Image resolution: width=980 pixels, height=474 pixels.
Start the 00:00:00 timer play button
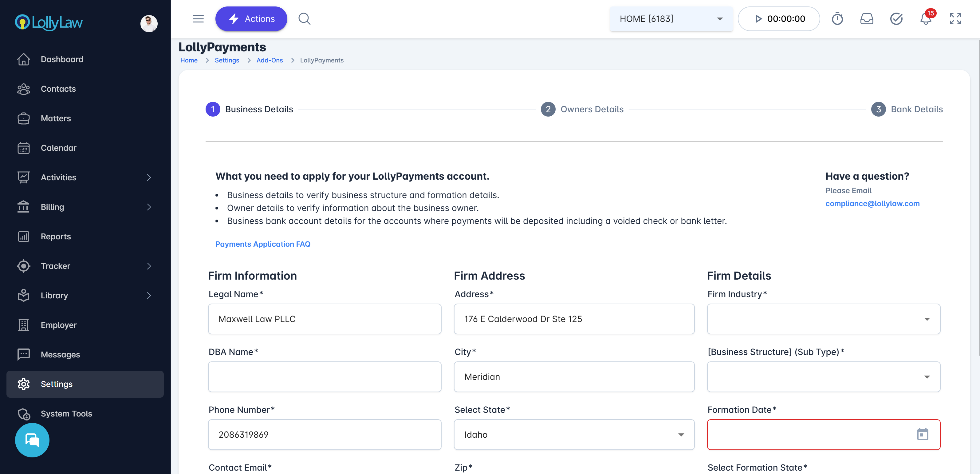tap(758, 19)
